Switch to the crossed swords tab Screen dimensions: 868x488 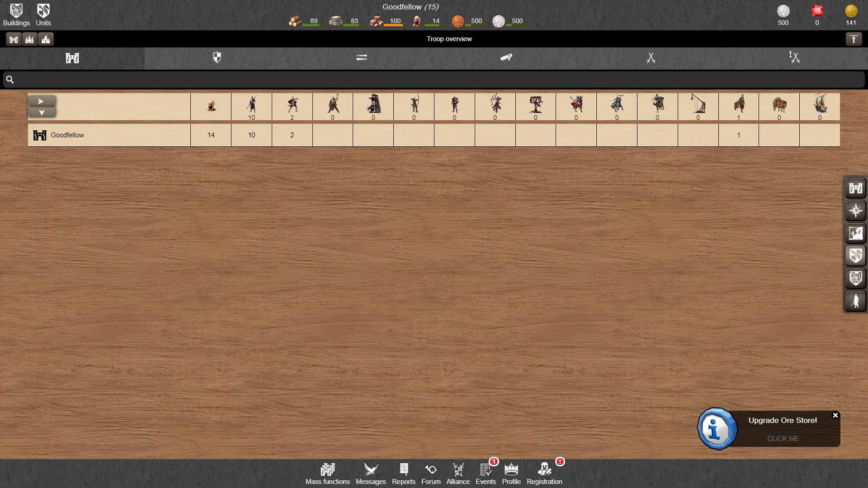point(651,58)
